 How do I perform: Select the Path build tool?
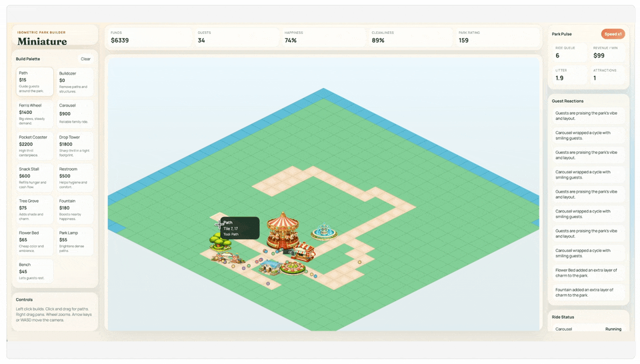[35, 81]
